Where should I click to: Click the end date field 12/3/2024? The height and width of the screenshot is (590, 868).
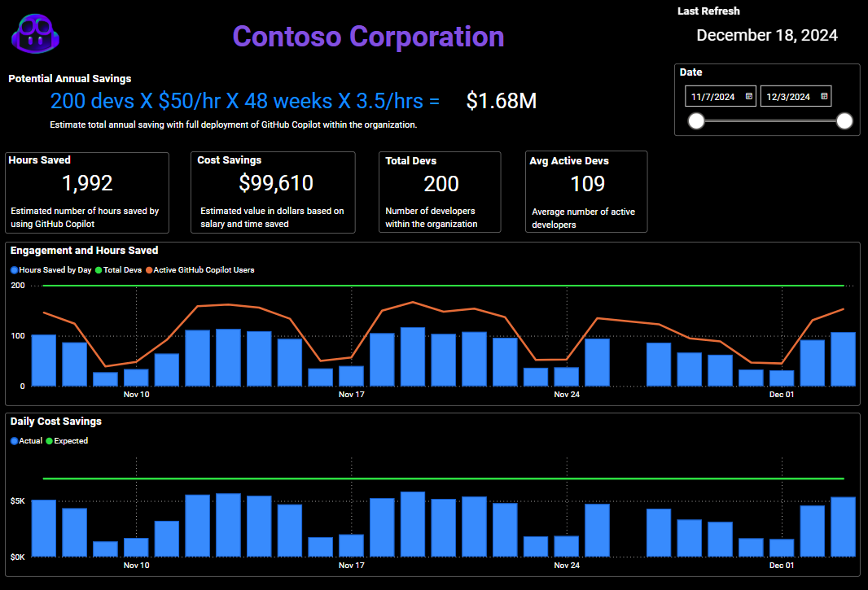coord(796,96)
